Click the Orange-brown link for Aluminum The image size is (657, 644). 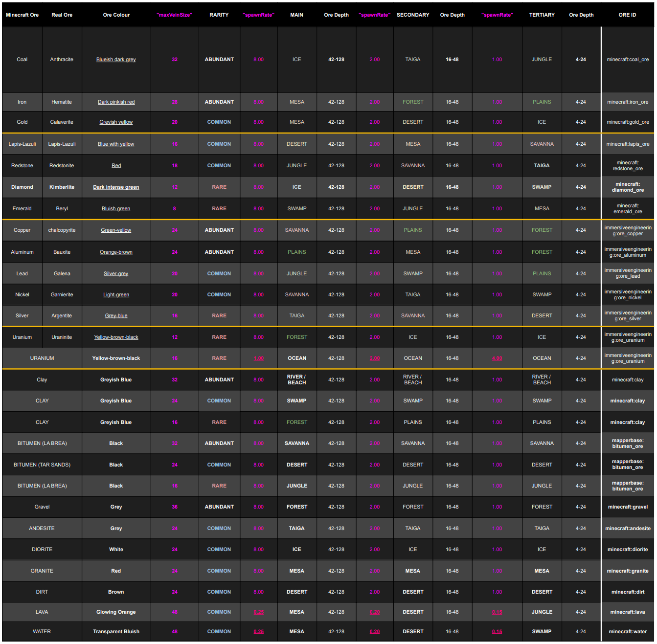(x=116, y=252)
